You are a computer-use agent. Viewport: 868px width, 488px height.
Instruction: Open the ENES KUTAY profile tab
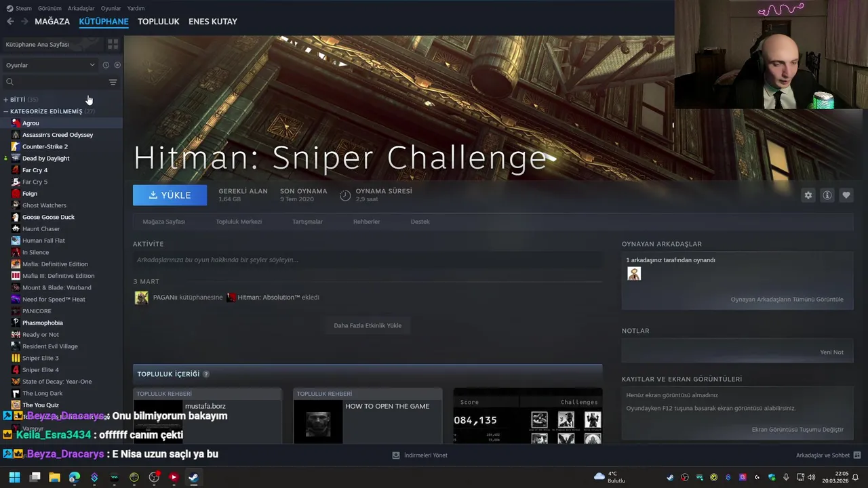pos(213,22)
